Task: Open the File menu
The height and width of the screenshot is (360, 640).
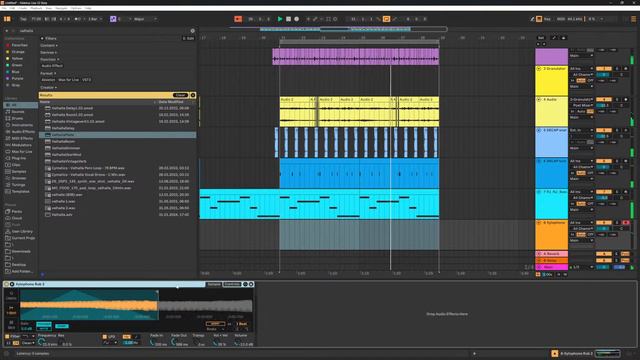Action: click(x=4, y=8)
